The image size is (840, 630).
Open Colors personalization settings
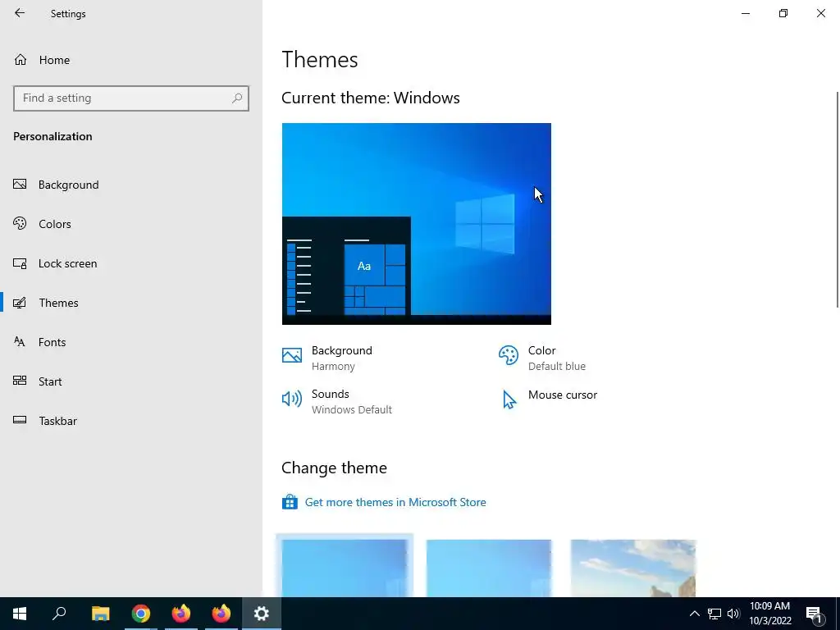(x=131, y=224)
